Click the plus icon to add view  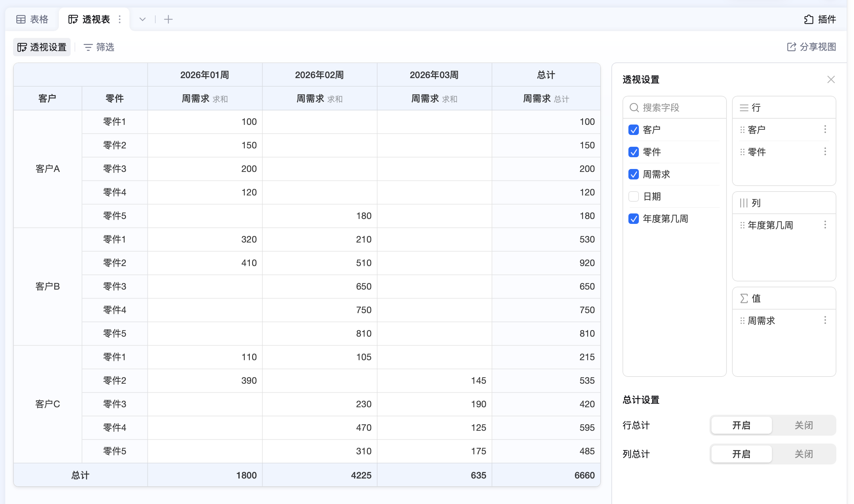(168, 19)
